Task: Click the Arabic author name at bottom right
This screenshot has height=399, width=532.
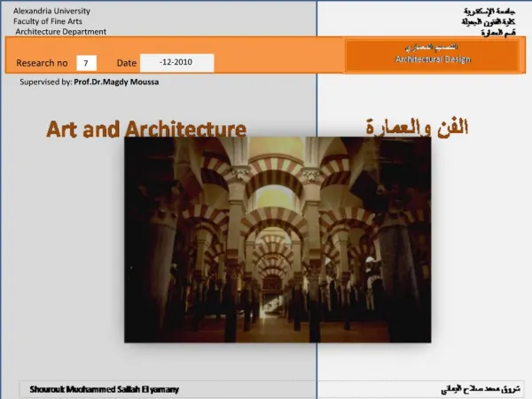Action: click(x=481, y=389)
